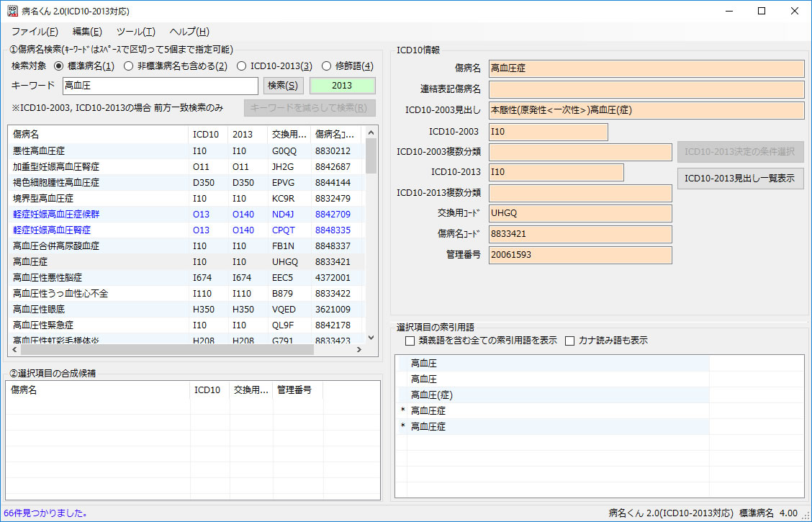Select the 高血圧性うっ血性心不全 row
This screenshot has height=522, width=812.
click(x=186, y=294)
